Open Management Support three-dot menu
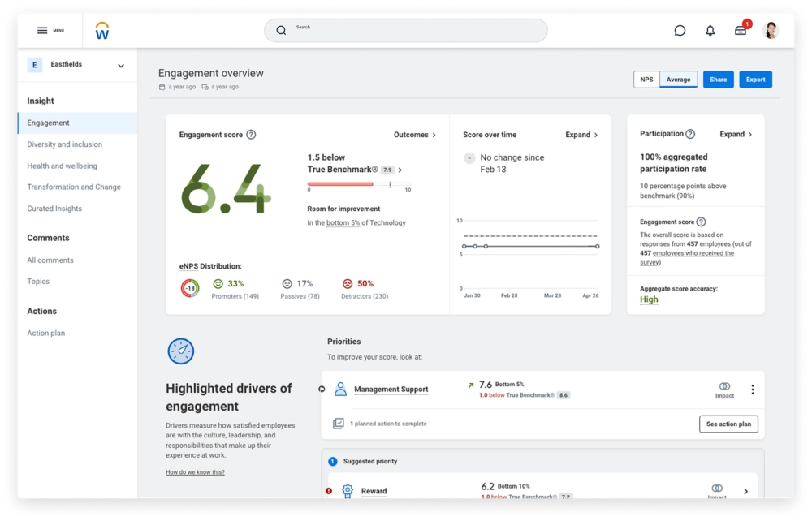The image size is (812, 521). click(752, 390)
